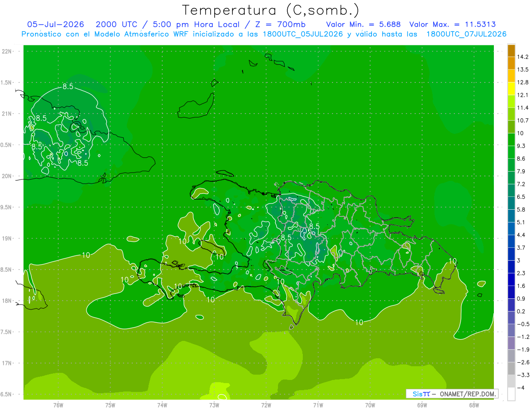This screenshot has width=532, height=411.
Task: Click initialization stamp '1800UTC_05JUL2026'
Action: pos(303,34)
